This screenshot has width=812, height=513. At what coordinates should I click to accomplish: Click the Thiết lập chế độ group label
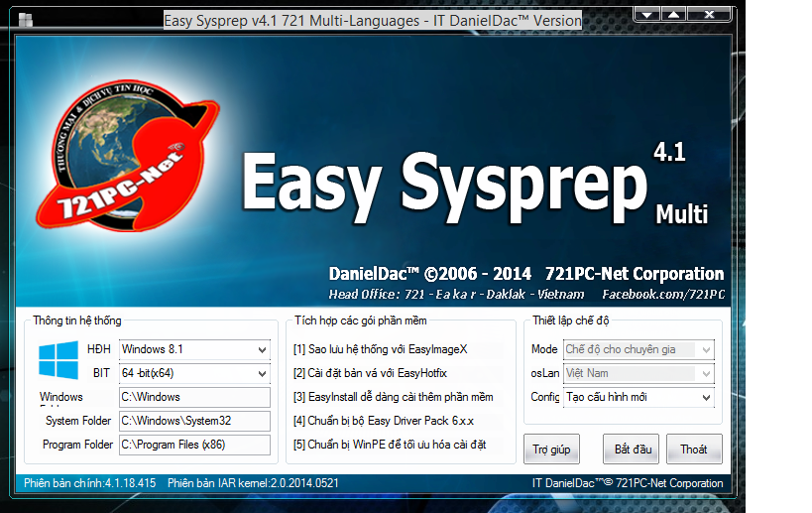coord(571,321)
